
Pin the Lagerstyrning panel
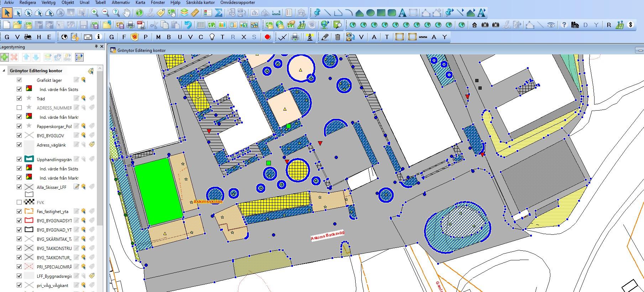pyautogui.click(x=96, y=47)
